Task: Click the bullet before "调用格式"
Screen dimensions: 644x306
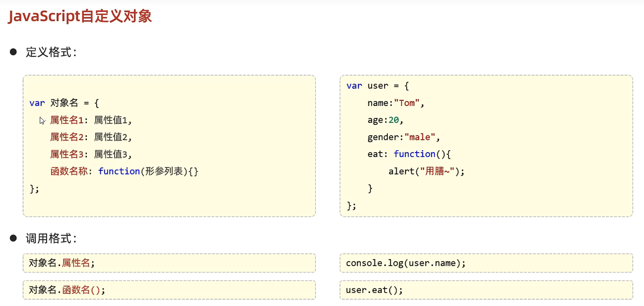Action: pyautogui.click(x=13, y=238)
